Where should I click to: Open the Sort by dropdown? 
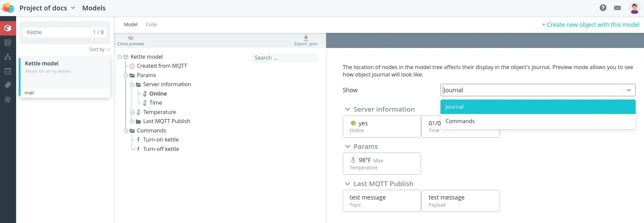pyautogui.click(x=99, y=49)
